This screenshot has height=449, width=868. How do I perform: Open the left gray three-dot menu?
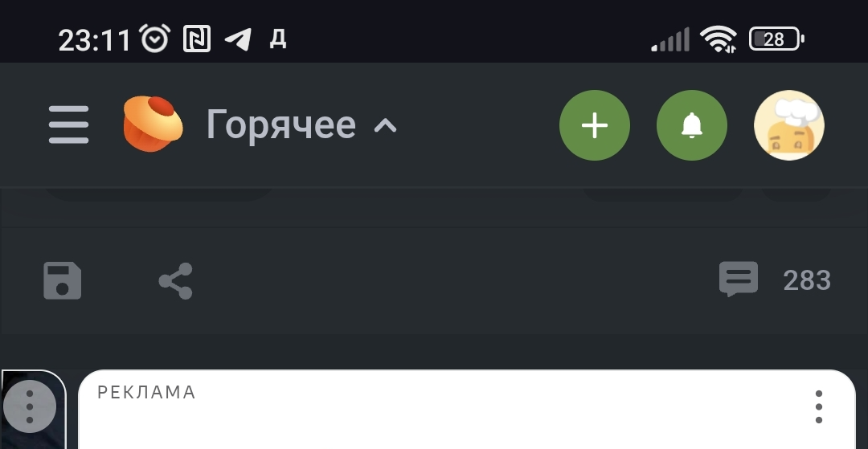coord(30,407)
